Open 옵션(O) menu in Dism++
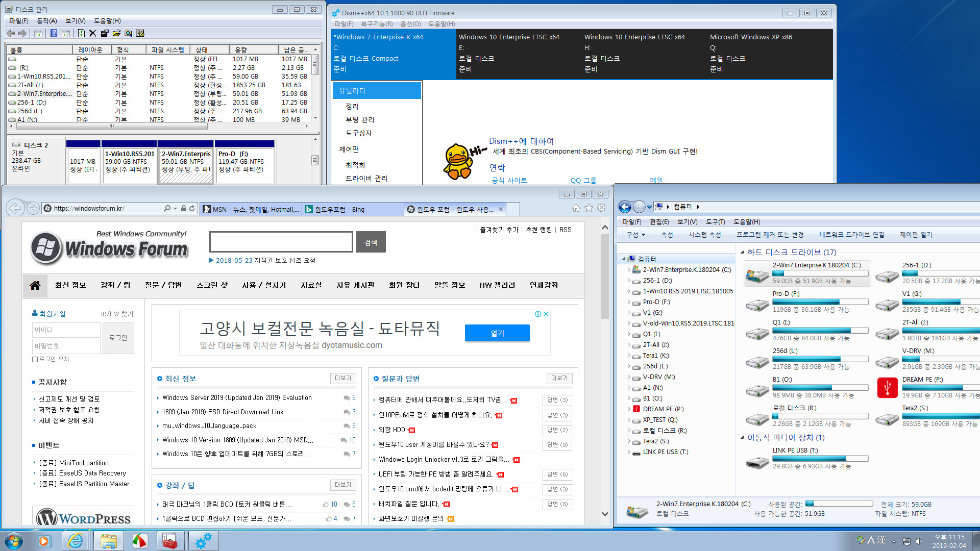Screen dimensions: 980x551 click(410, 24)
